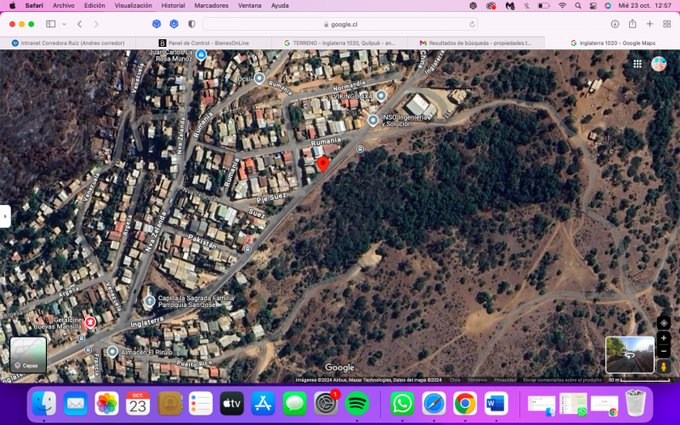Viewport: 680px width, 425px height.
Task: Click the red location pin on the map
Action: [x=322, y=163]
